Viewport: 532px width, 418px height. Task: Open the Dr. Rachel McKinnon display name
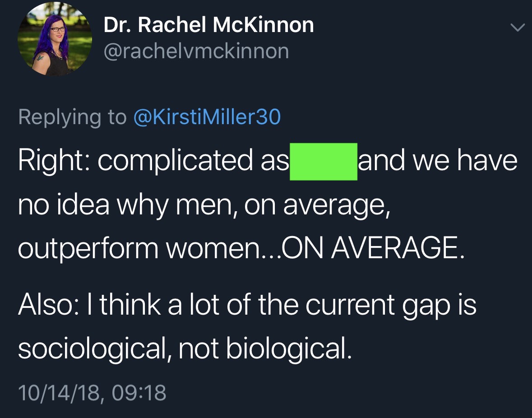[208, 25]
